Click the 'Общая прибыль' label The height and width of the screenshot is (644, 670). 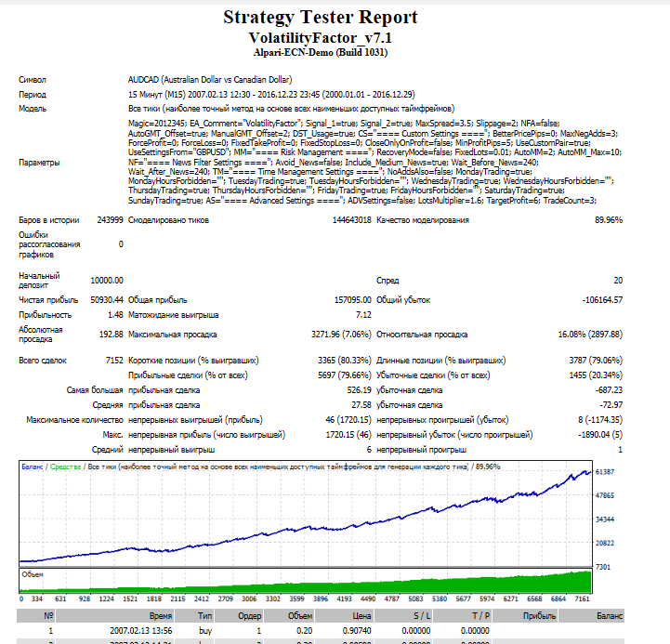[x=157, y=300]
